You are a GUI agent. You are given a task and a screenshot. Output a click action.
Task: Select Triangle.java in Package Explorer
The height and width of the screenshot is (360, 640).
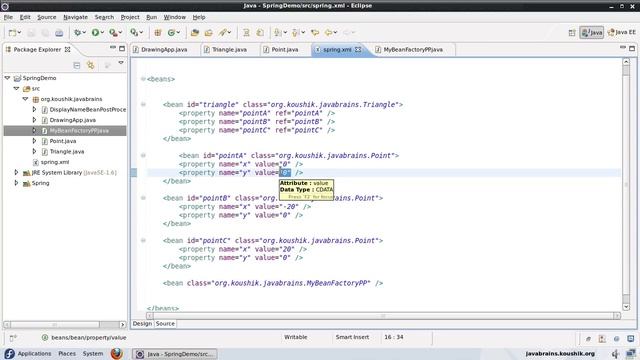click(67, 151)
